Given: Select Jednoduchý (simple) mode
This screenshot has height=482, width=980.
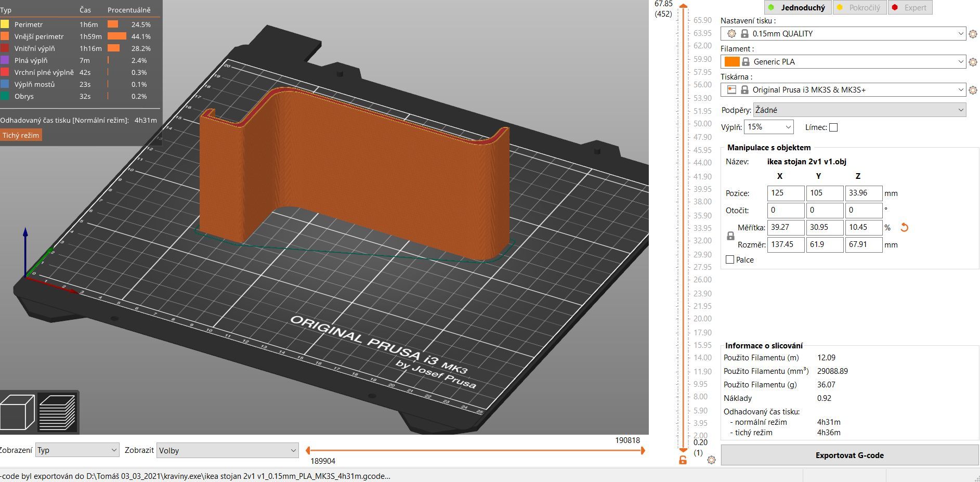Looking at the screenshot, I should pyautogui.click(x=797, y=7).
